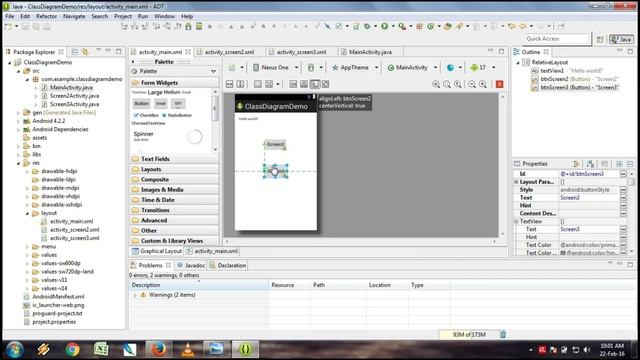Open the Text Fields palette category
The image size is (640, 360).
point(175,159)
